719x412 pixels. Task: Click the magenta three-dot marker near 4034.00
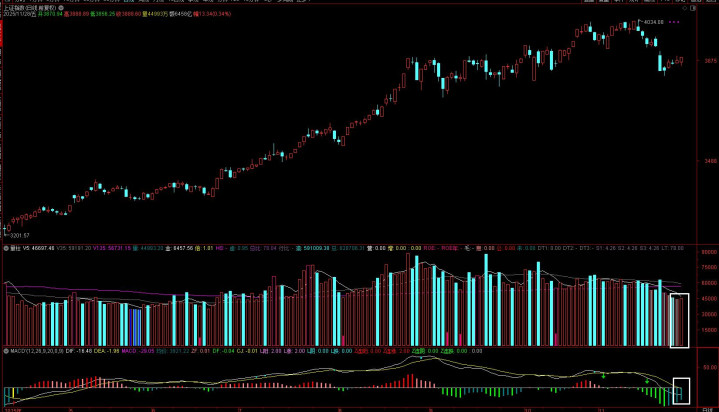point(675,22)
